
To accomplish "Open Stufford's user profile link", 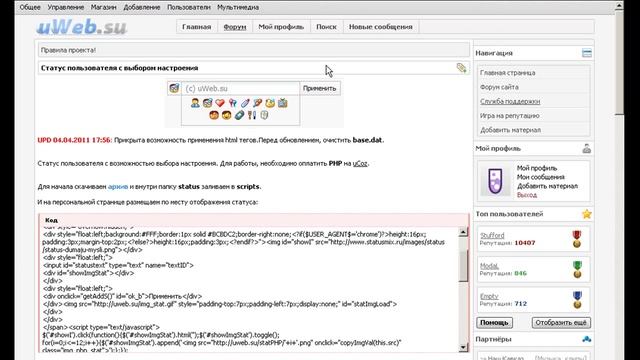I will point(492,235).
